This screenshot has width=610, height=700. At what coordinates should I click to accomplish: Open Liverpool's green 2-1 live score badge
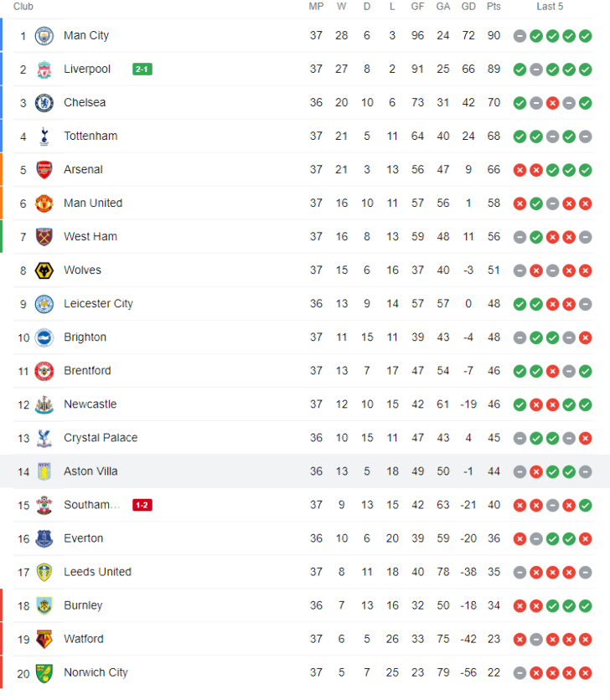pos(142,69)
